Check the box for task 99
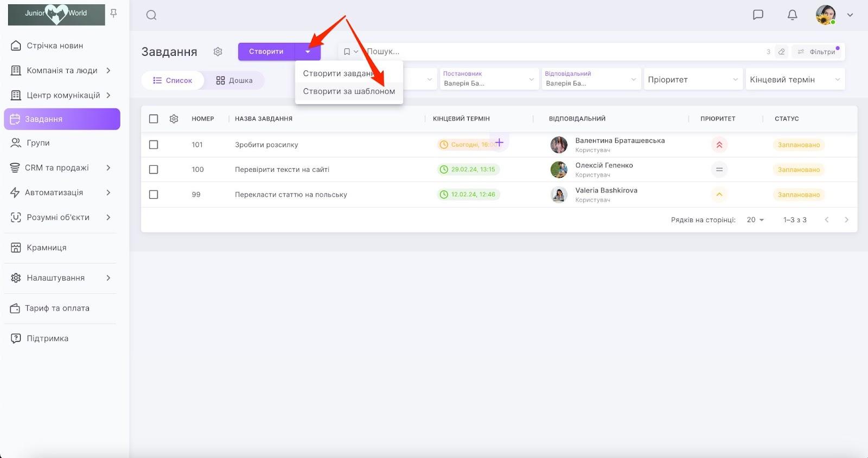This screenshot has height=458, width=868. (x=154, y=195)
